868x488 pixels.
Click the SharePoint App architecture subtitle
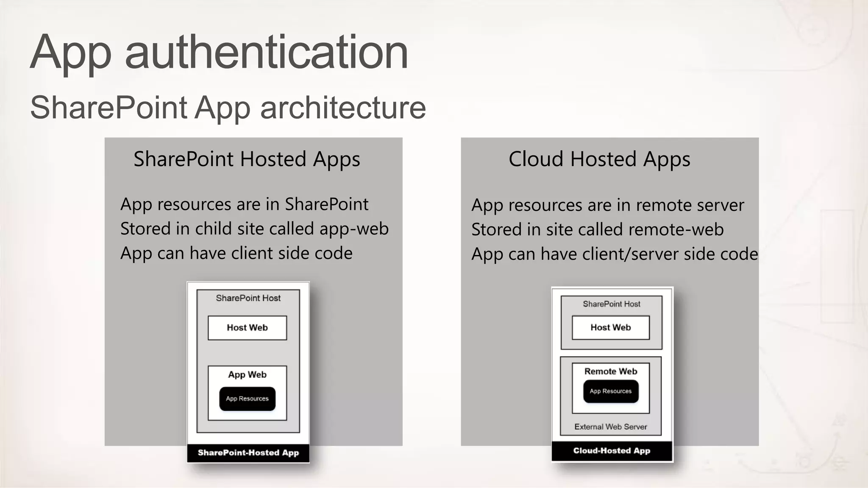coord(228,108)
